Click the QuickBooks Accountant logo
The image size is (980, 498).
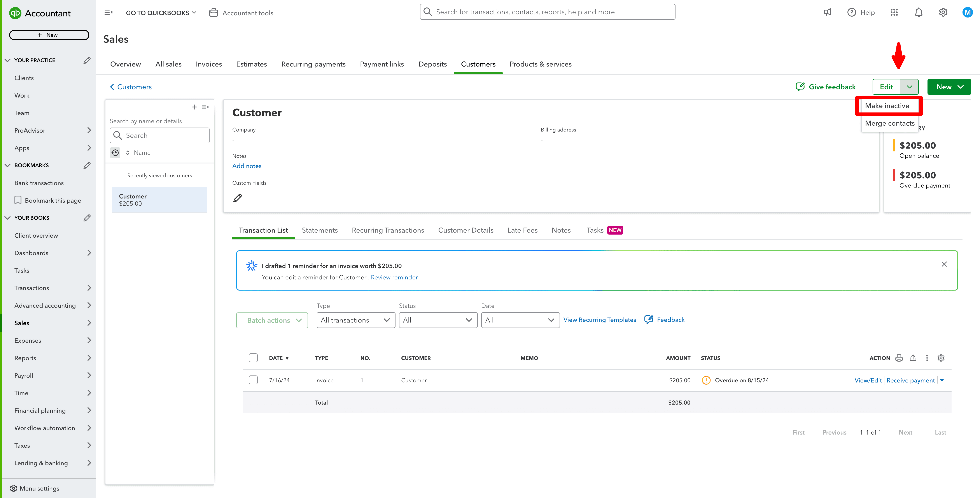40,13
